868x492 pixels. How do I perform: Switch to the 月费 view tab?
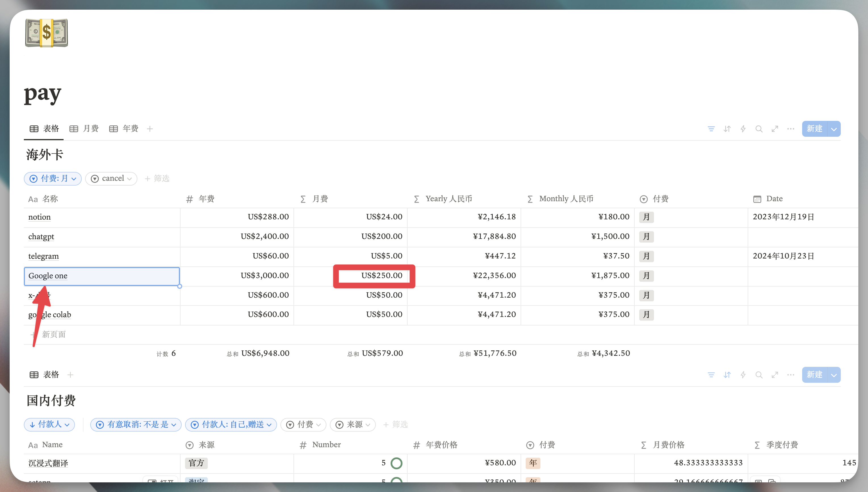(x=84, y=129)
